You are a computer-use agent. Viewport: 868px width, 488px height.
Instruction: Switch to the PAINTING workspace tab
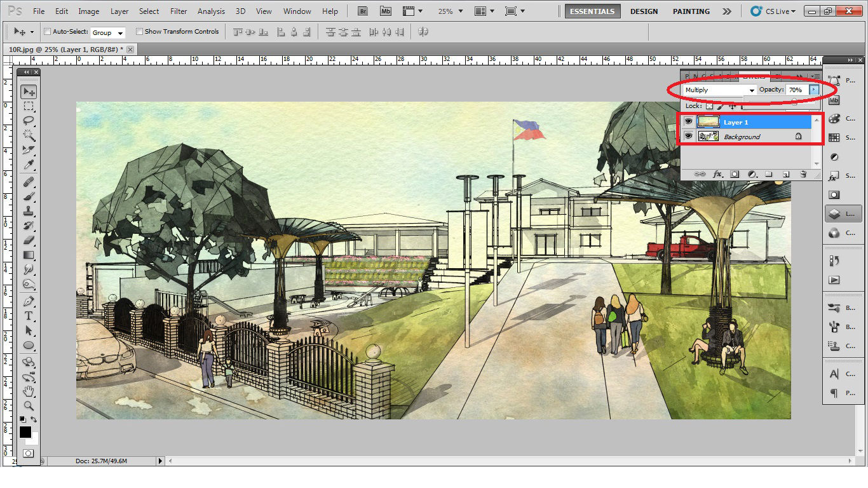point(691,11)
